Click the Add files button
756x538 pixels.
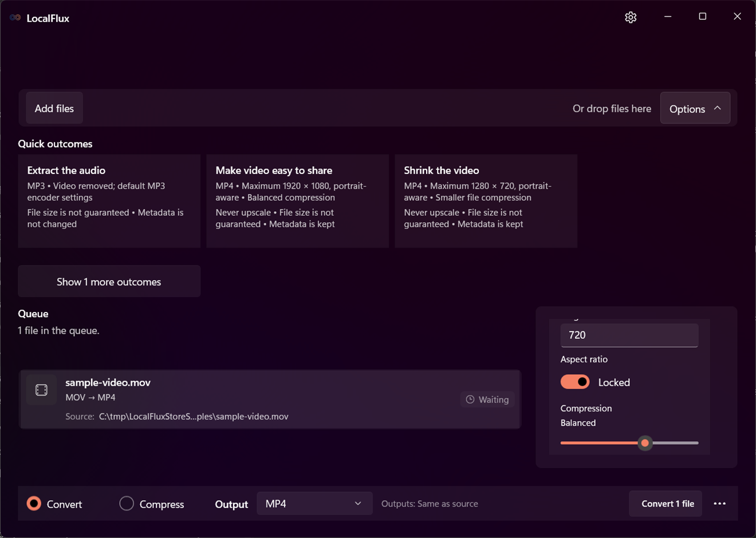point(54,108)
